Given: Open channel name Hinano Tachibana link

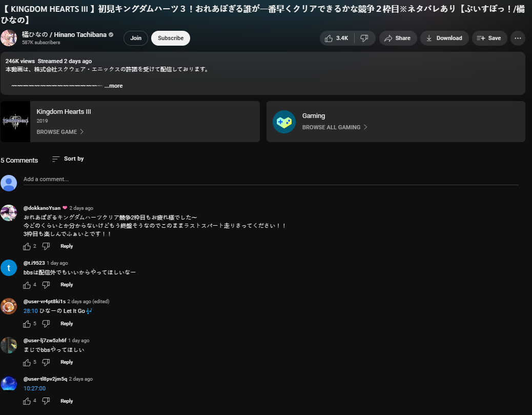Looking at the screenshot, I should click(x=64, y=35).
